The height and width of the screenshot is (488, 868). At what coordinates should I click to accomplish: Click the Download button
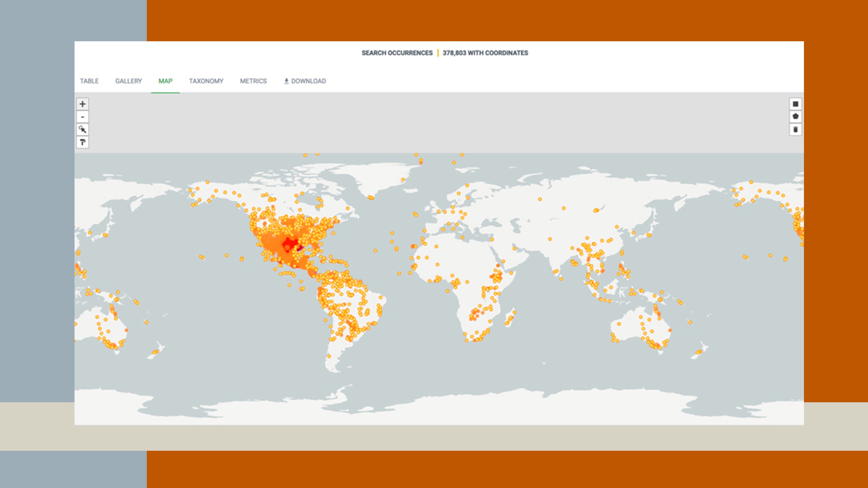pyautogui.click(x=305, y=81)
